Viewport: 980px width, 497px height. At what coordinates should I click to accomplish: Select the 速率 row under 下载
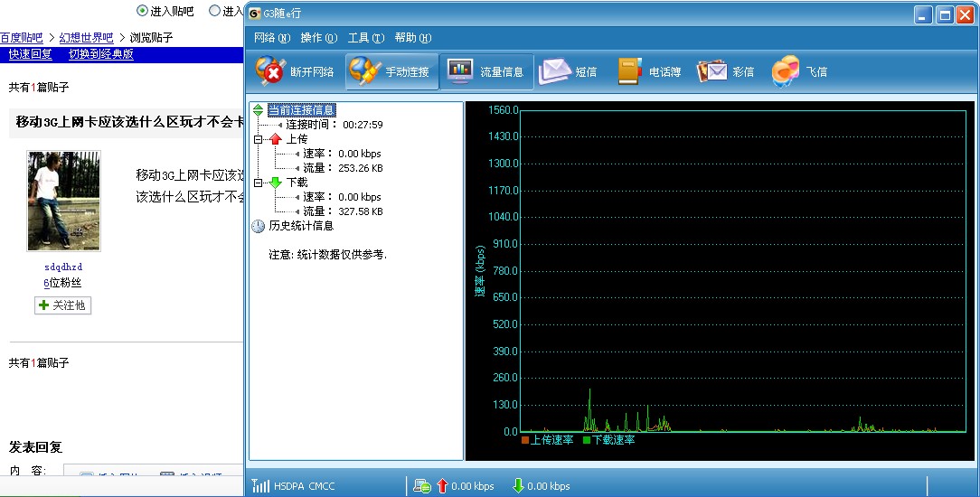tap(342, 197)
